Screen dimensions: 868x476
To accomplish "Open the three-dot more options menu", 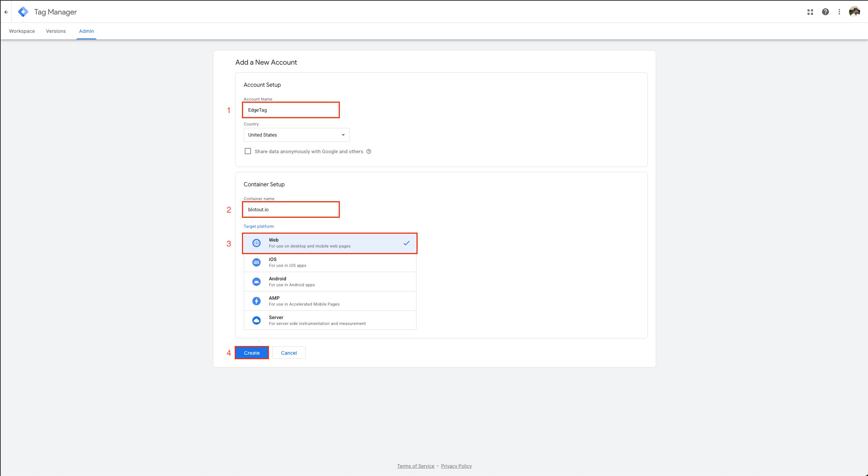I will pyautogui.click(x=839, y=12).
